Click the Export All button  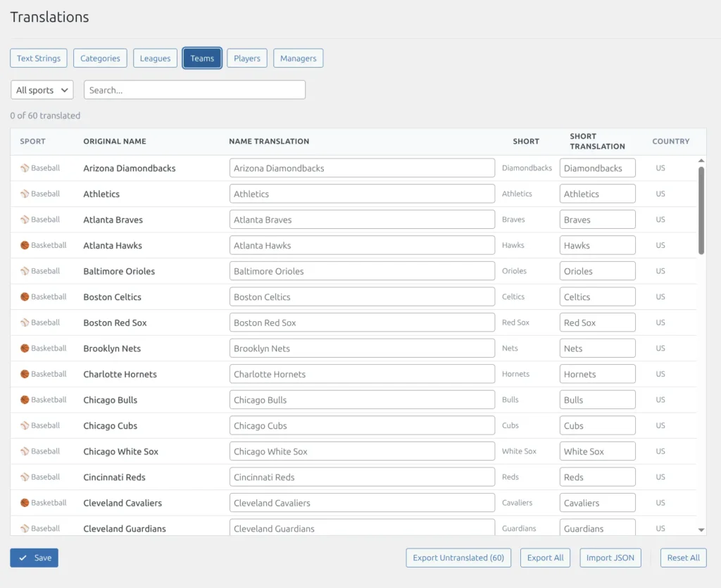[x=546, y=558]
